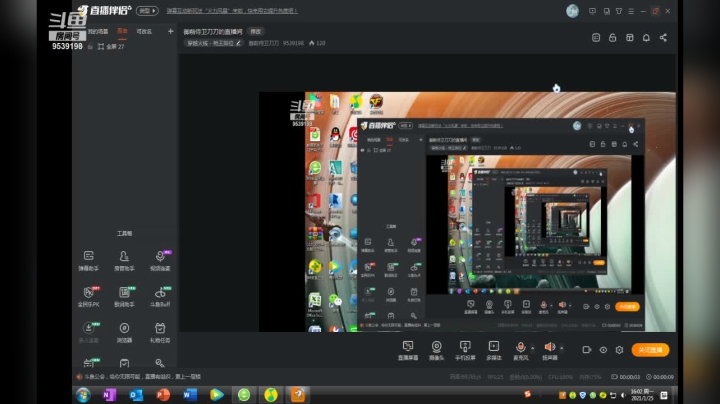The image size is (720, 404).
Task: Click the room number 9539198 in header
Action: click(293, 43)
